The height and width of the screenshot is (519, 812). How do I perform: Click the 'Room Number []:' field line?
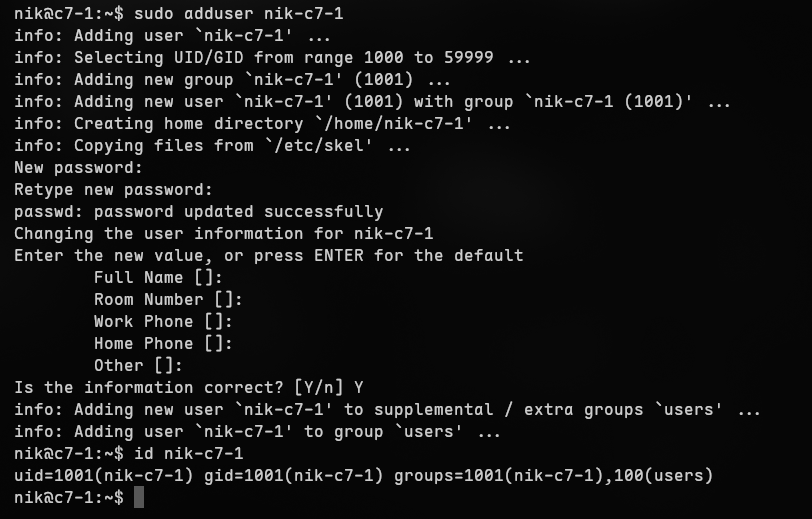point(168,300)
